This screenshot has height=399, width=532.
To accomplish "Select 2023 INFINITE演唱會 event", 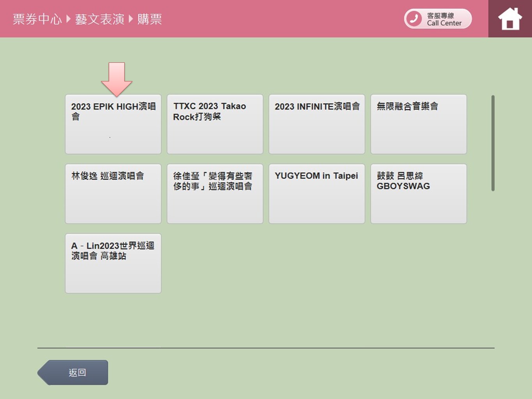I will tap(316, 124).
